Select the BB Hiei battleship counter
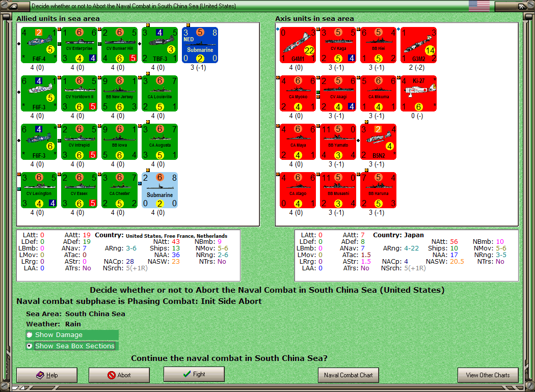The image size is (535, 392). [379, 45]
